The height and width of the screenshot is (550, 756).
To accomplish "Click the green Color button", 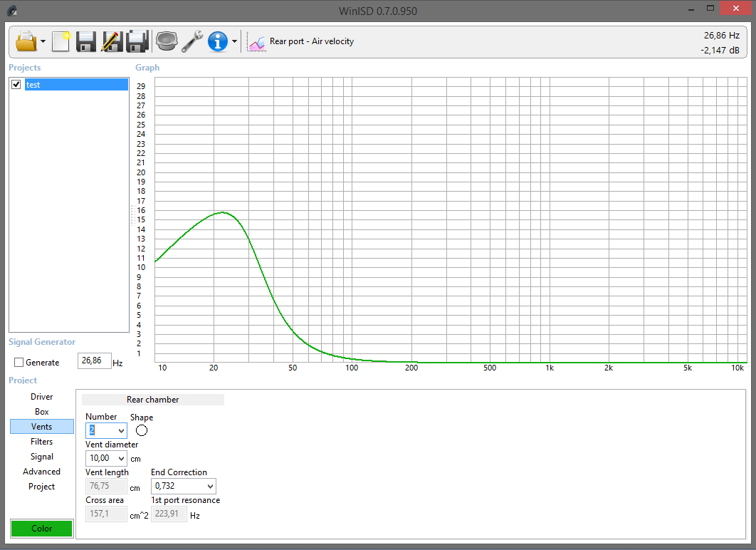I will (41, 529).
